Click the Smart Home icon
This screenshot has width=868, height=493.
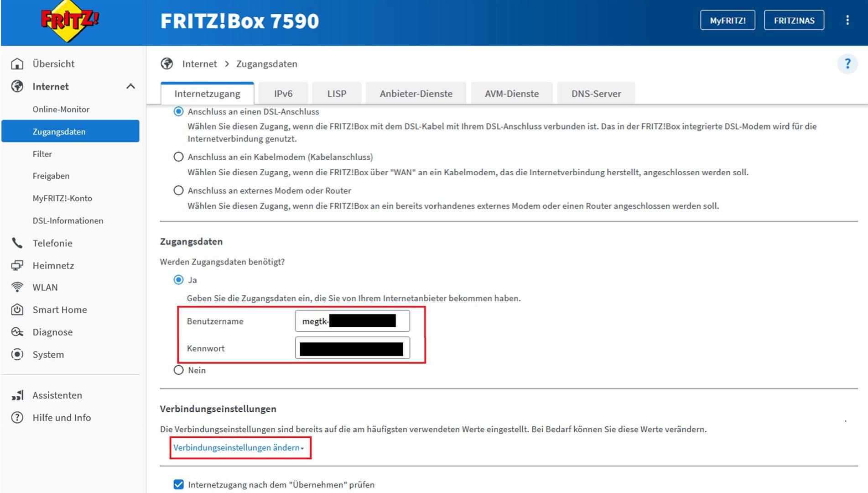[17, 309]
